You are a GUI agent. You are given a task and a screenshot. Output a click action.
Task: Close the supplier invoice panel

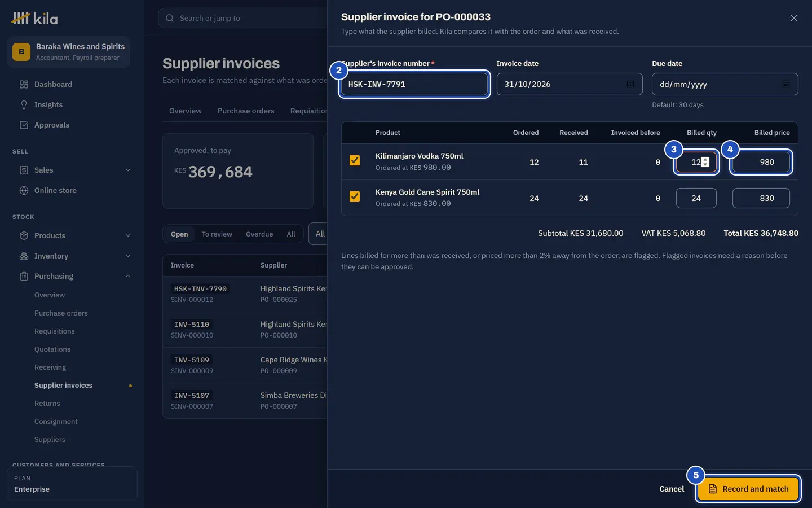click(794, 18)
